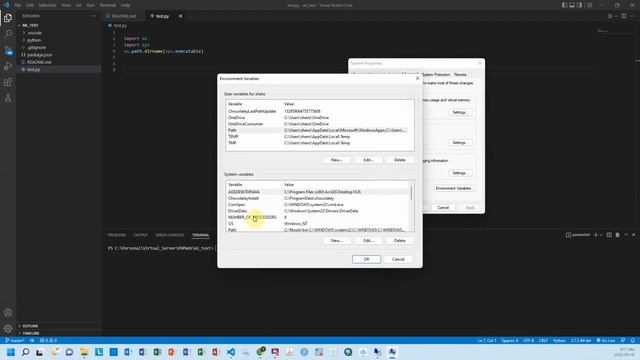
Task: Split the terminal pane
Action: point(609,235)
